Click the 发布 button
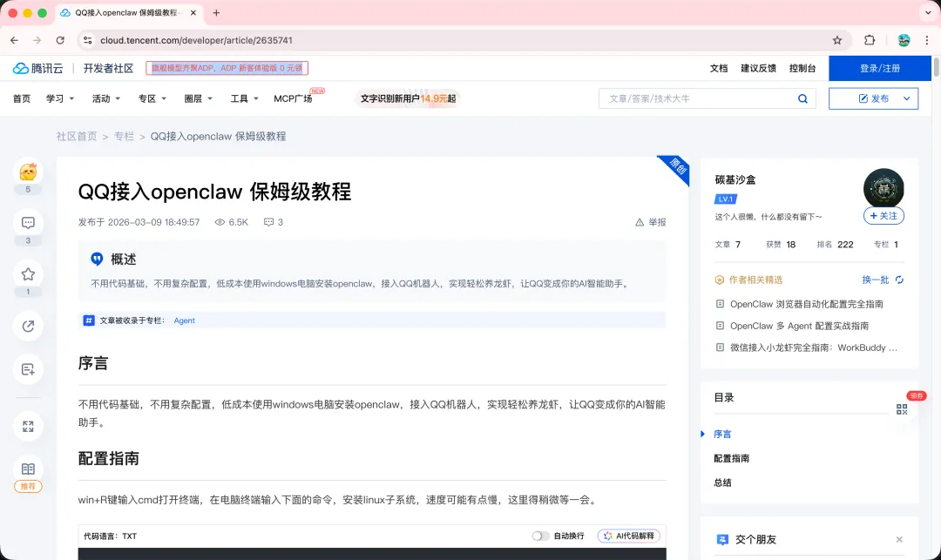The height and width of the screenshot is (560, 941). click(x=874, y=99)
